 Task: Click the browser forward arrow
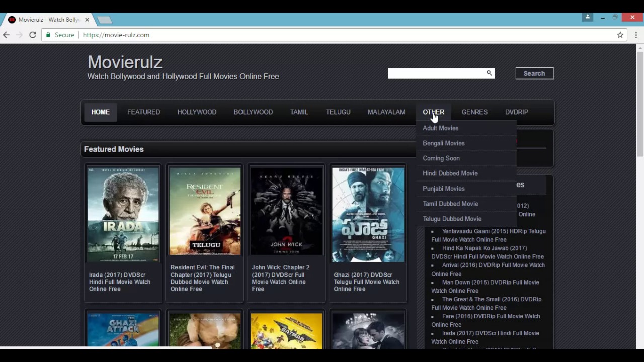click(20, 35)
